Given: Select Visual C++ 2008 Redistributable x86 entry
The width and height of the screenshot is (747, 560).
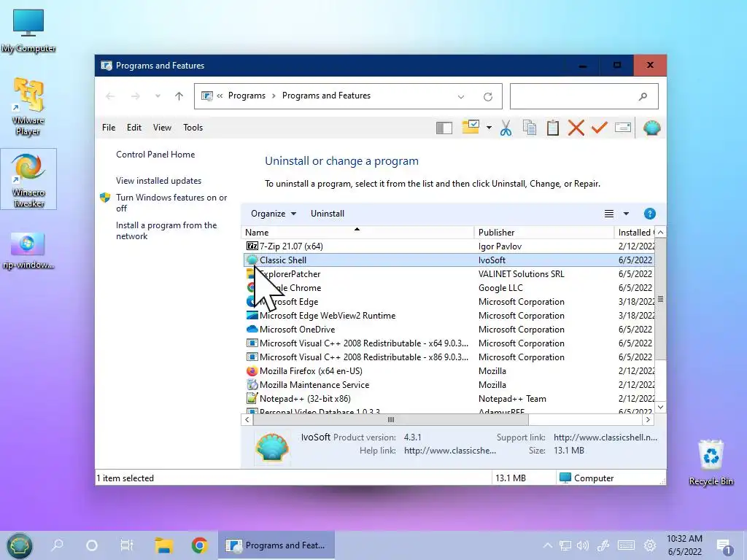Looking at the screenshot, I should click(448, 357).
